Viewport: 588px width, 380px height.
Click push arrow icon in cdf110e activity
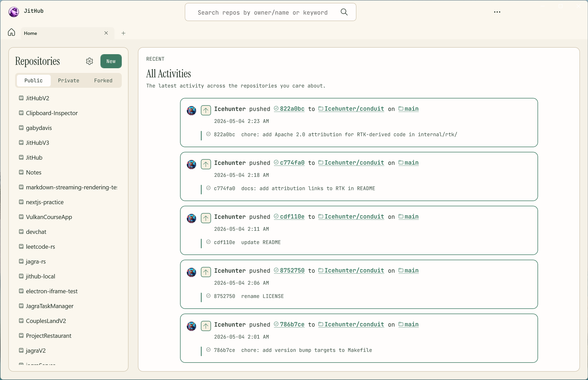206,218
